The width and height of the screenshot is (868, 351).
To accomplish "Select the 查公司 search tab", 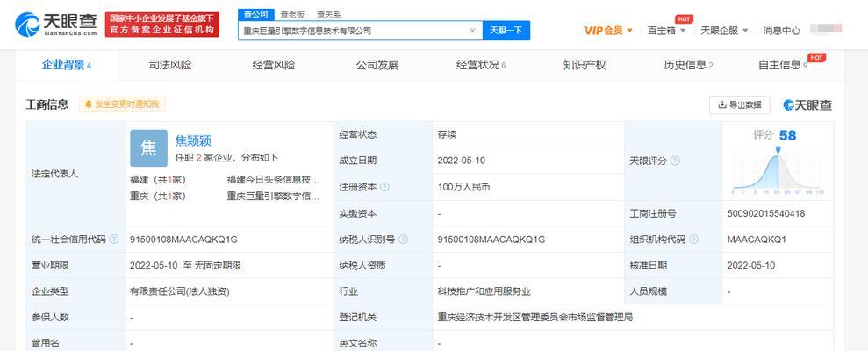I will [255, 14].
